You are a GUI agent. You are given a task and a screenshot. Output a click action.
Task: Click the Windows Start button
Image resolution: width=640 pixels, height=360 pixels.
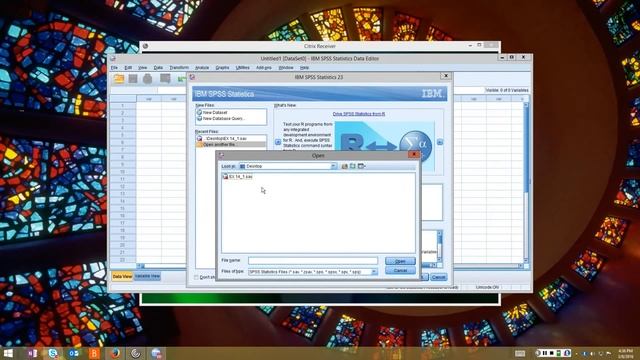click(8, 353)
